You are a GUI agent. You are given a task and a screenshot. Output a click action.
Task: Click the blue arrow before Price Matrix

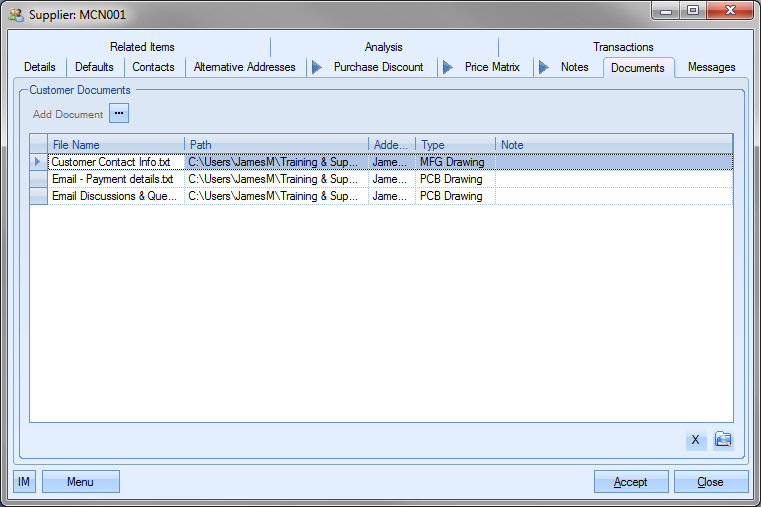pos(447,68)
